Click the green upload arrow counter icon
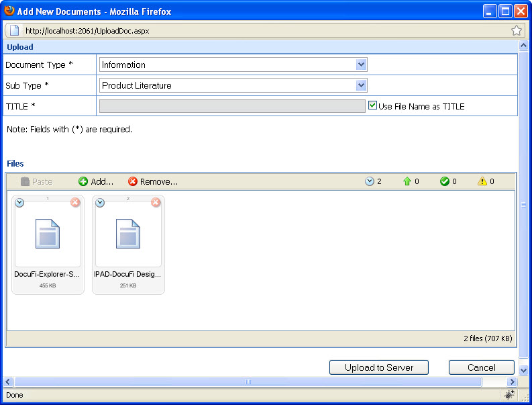This screenshot has height=405, width=532. 407,181
